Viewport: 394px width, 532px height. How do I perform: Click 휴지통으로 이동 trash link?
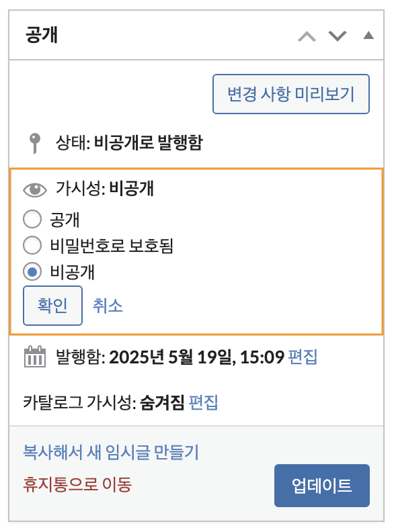pyautogui.click(x=77, y=484)
